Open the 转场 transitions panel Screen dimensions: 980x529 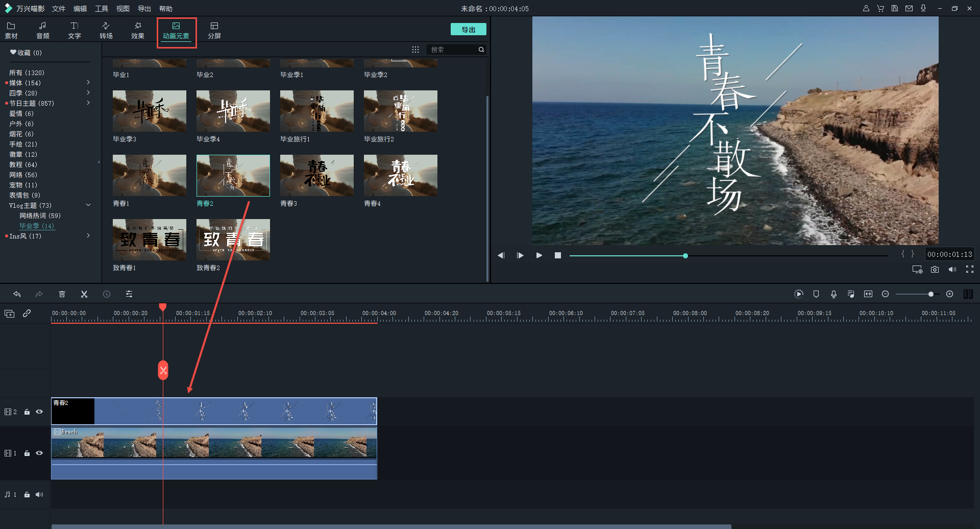pyautogui.click(x=106, y=30)
